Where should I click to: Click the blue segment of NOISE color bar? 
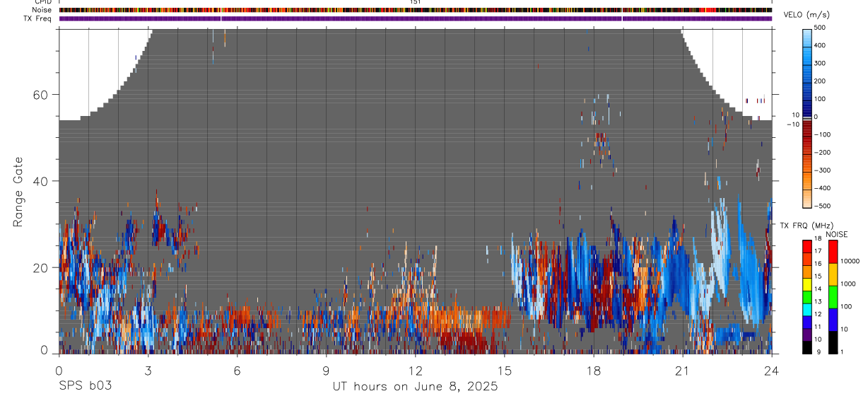833,320
